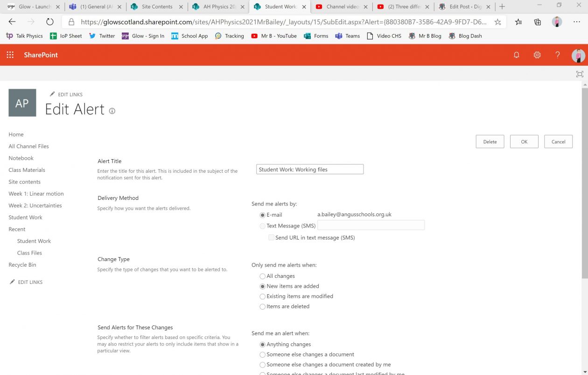The width and height of the screenshot is (588, 375).
Task: Click the browser back arrow
Action: tap(12, 22)
